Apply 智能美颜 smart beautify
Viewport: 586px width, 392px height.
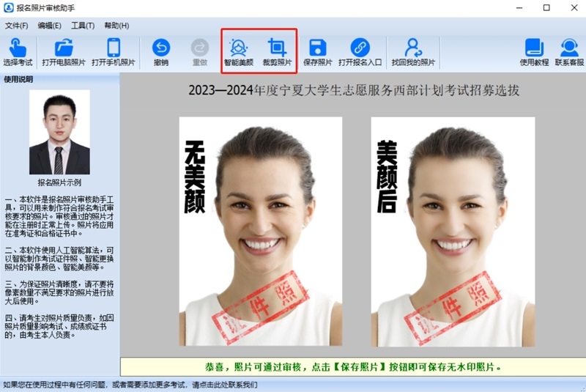(239, 52)
